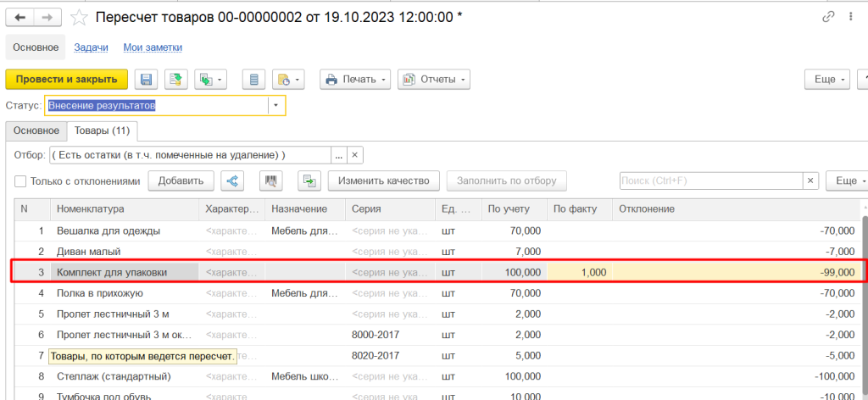This screenshot has width=868, height=400.
Task: Click the Поиск (Ctrl+F) search field
Action: pos(711,181)
